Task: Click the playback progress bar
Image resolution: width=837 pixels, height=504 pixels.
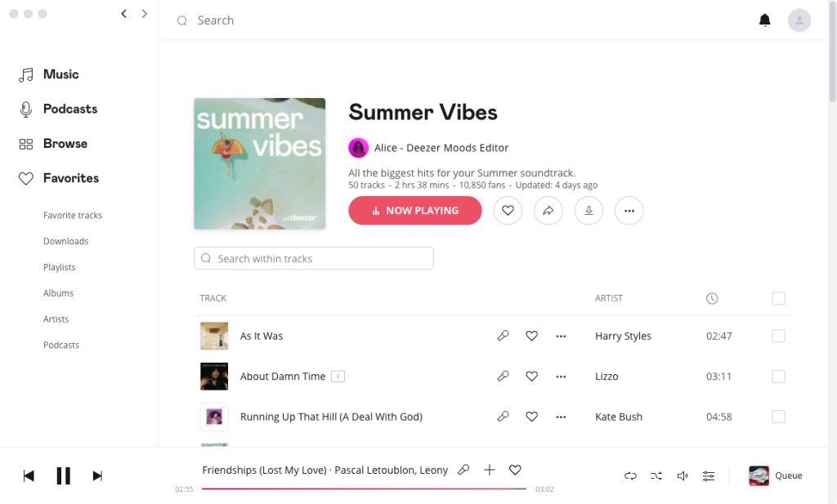Action: [364, 488]
